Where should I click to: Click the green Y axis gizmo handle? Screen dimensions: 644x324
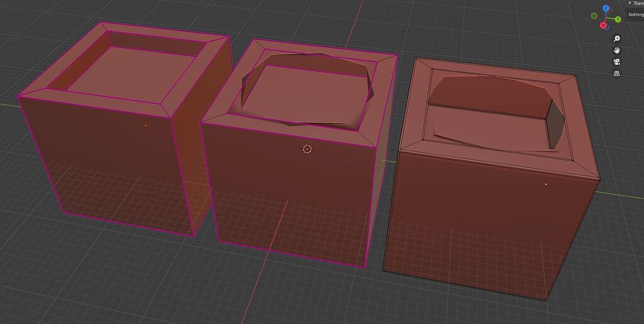coord(618,20)
